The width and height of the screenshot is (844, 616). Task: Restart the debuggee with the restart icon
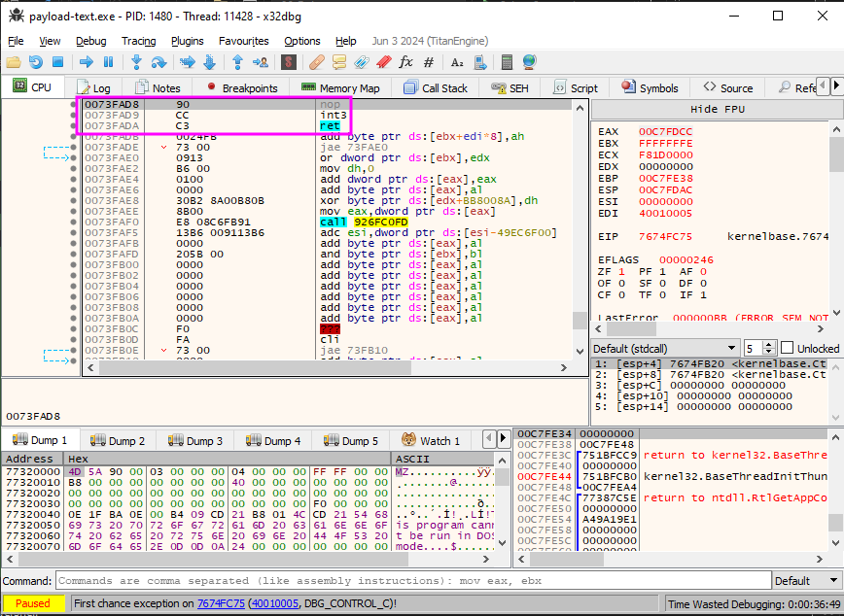tap(35, 61)
